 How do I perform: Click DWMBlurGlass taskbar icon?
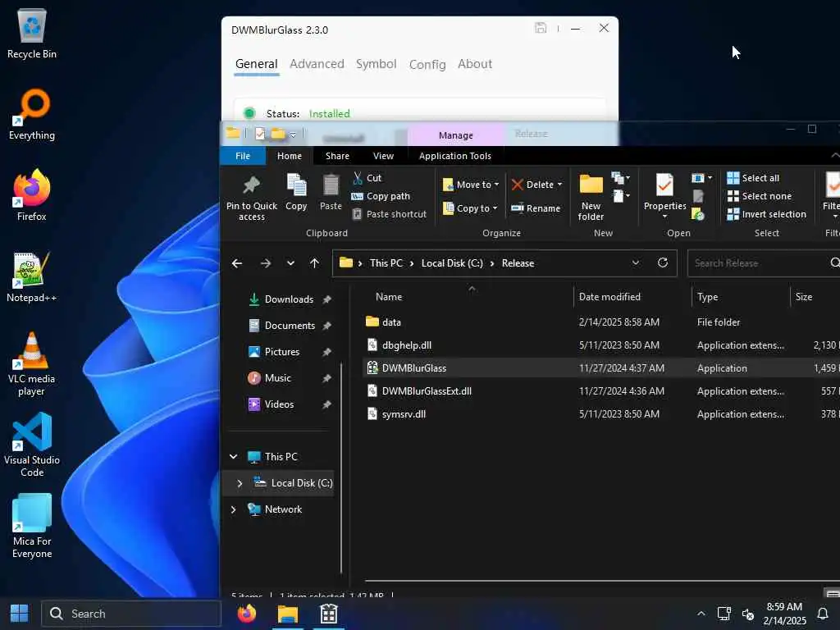pyautogui.click(x=328, y=613)
